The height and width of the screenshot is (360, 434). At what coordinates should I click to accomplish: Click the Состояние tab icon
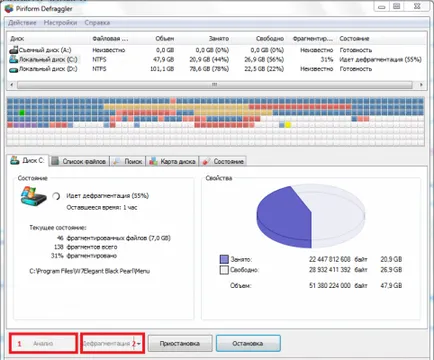[206, 161]
